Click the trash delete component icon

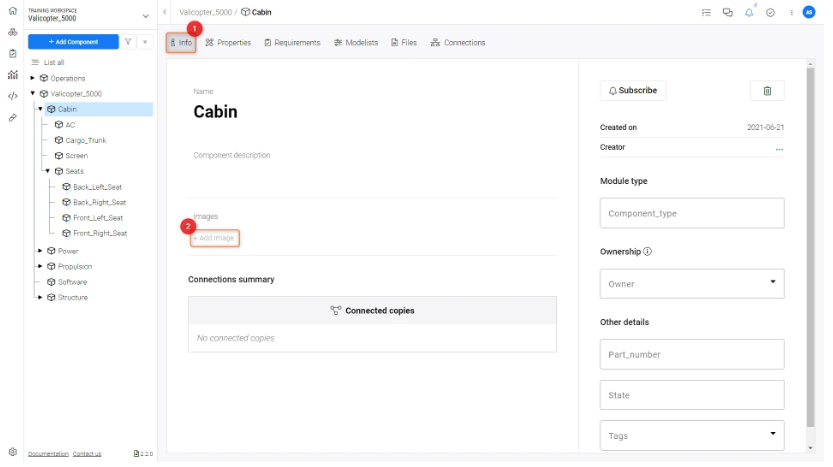[767, 90]
